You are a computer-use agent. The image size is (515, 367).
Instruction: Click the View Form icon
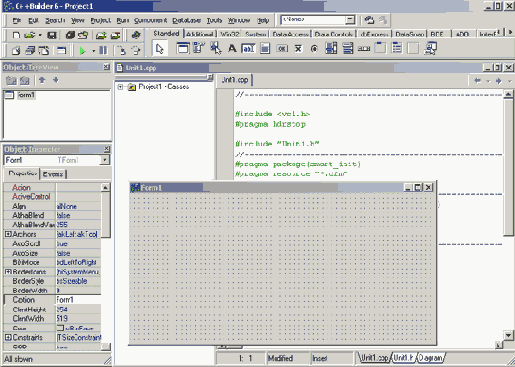pos(30,50)
